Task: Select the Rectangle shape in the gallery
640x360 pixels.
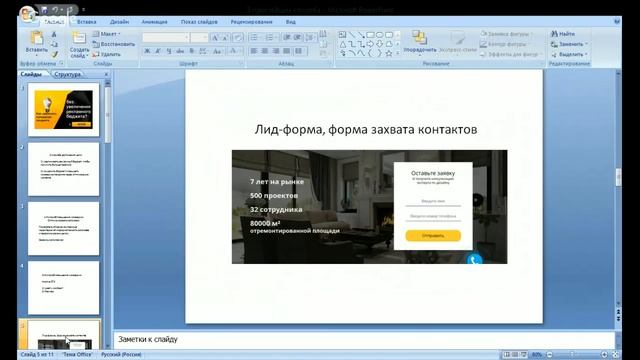Action: click(x=370, y=35)
